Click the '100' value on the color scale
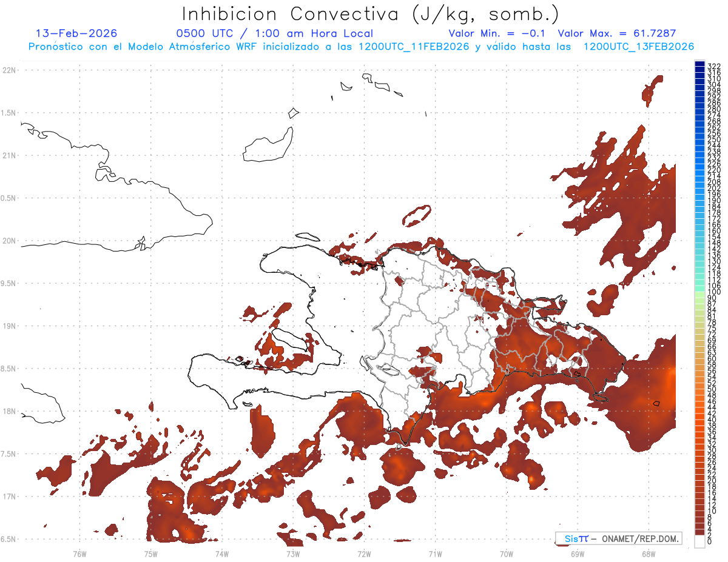The height and width of the screenshot is (562, 728). (714, 292)
